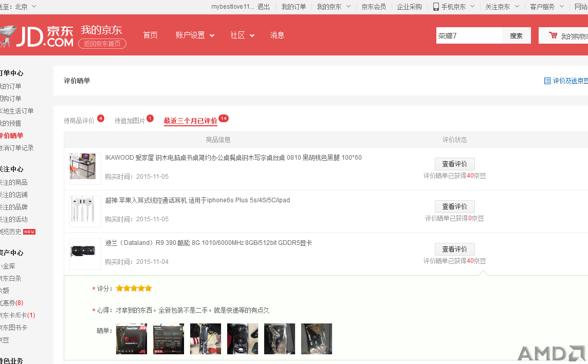Open the Dataland graphics card thumbnail

tap(85, 254)
